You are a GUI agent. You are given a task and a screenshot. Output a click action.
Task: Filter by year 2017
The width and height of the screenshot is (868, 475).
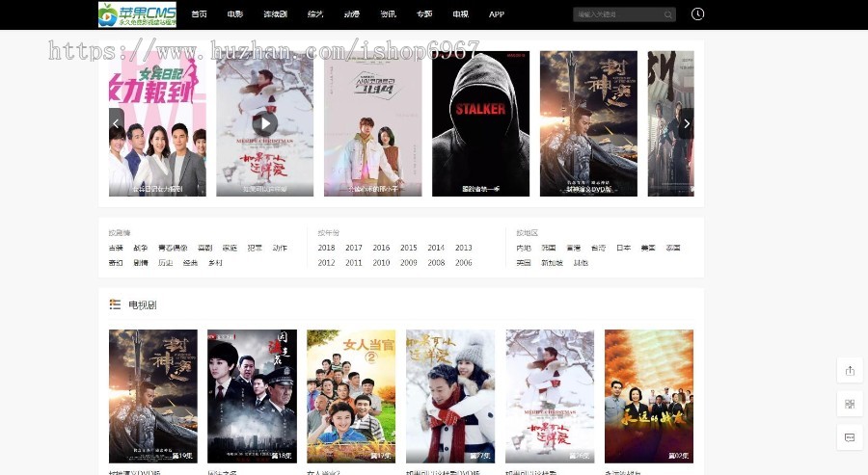[354, 248]
